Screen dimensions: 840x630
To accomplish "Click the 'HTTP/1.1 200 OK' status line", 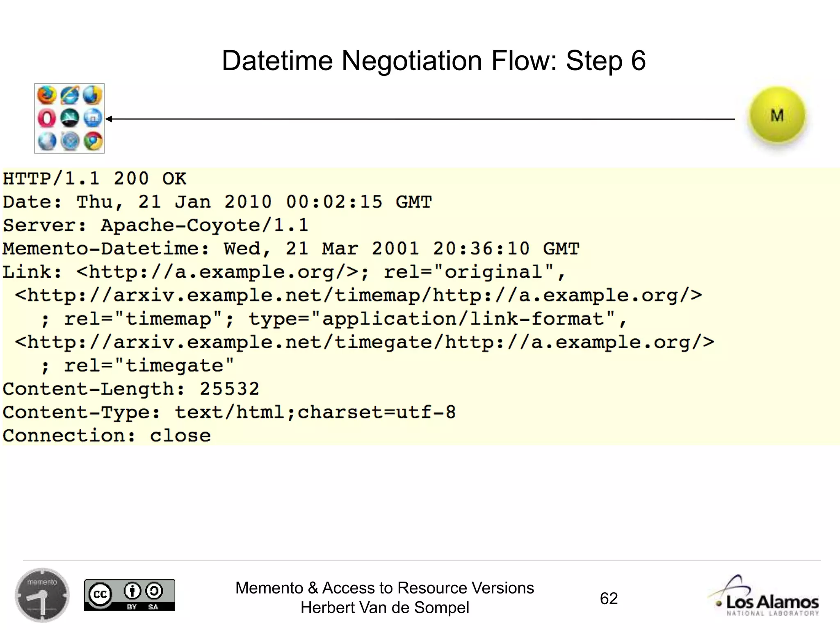I will 95,179.
